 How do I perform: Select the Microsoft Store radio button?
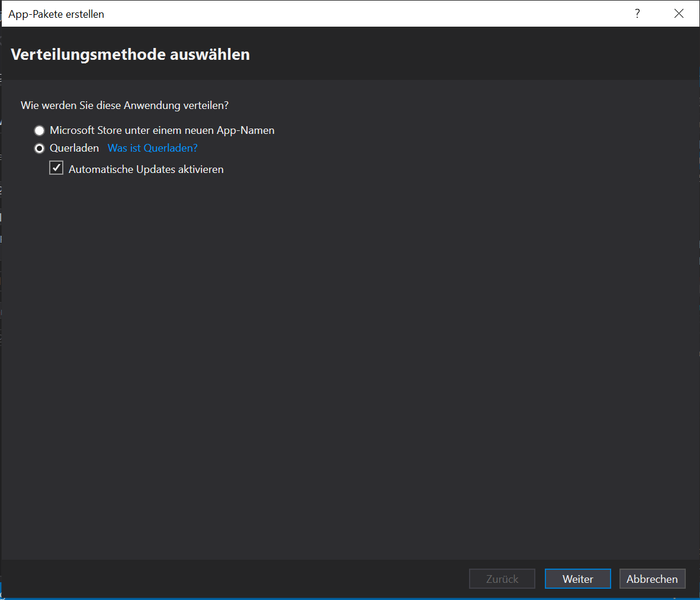click(39, 130)
